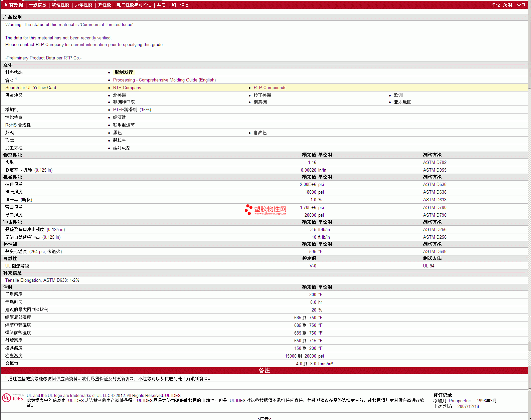Select the 其它 tab
531x420 pixels.
click(x=161, y=5)
